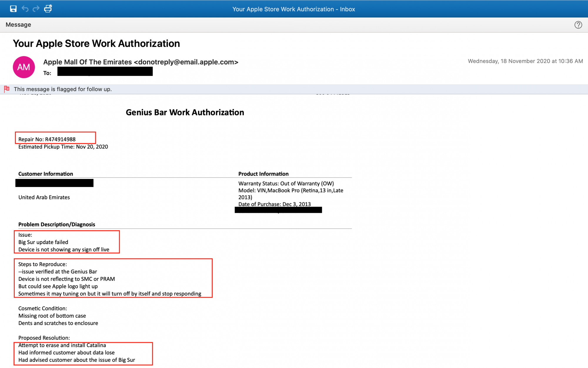Viewport: 588px width, 368px height.
Task: Click the Redo arrow icon
Action: coord(36,9)
